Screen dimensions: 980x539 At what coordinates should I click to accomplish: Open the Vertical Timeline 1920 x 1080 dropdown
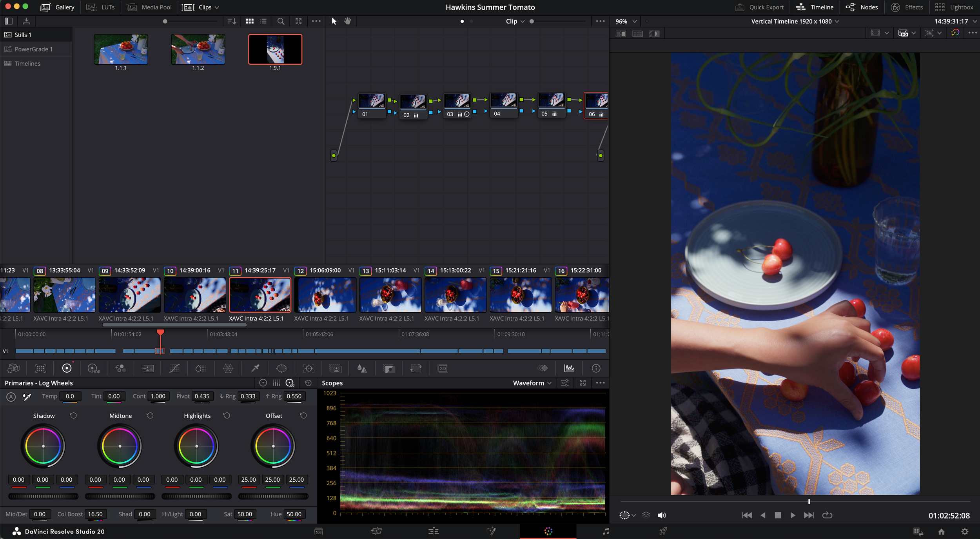[x=795, y=21]
